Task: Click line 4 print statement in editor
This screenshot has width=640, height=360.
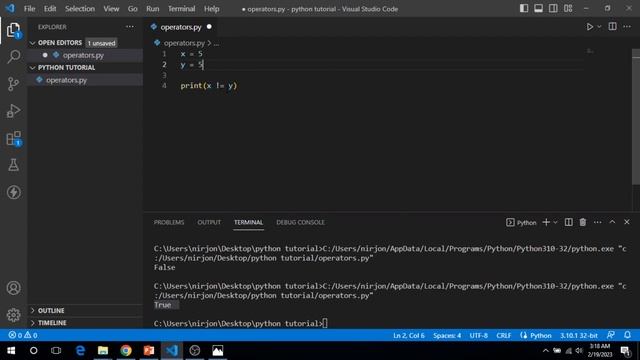Action: point(209,86)
